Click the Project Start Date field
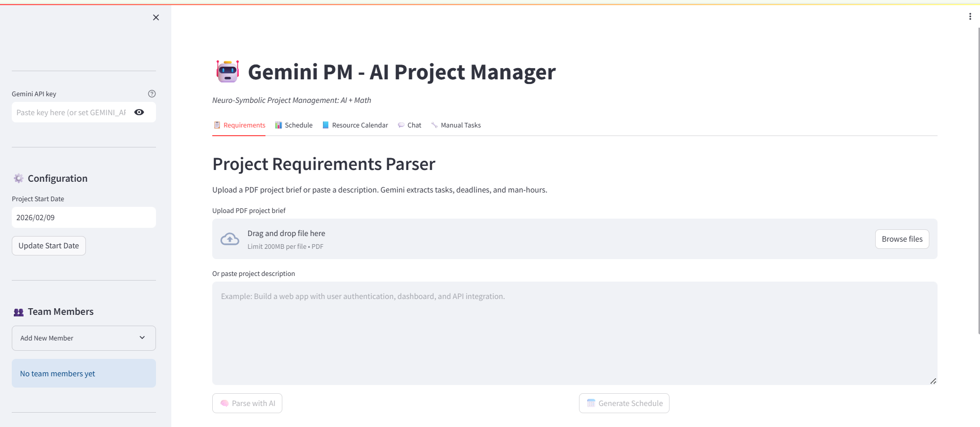 point(84,217)
